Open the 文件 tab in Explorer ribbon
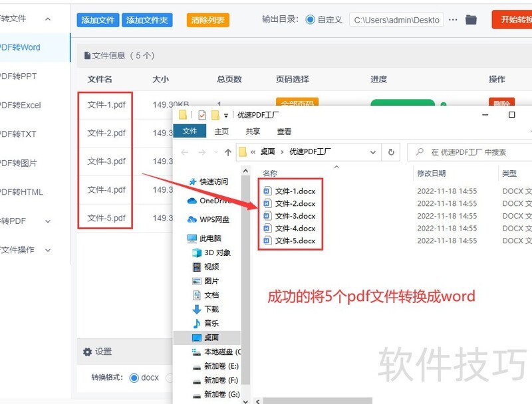The width and height of the screenshot is (532, 404). (190, 131)
